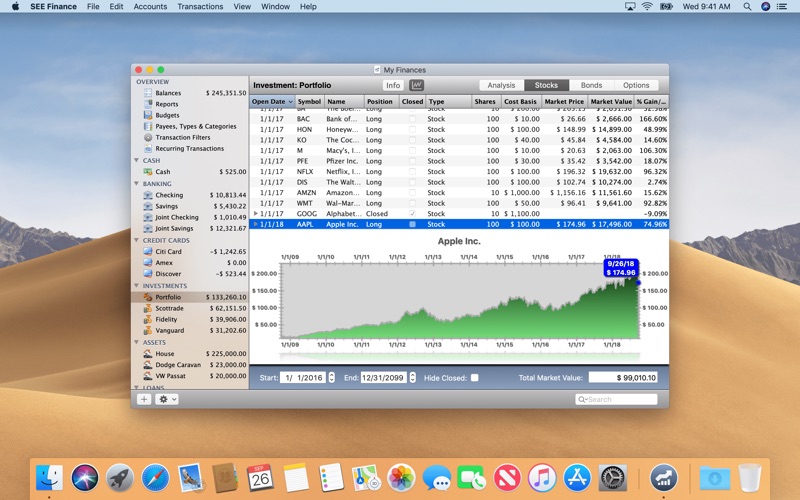
Task: Select the Stocks tab
Action: [546, 85]
